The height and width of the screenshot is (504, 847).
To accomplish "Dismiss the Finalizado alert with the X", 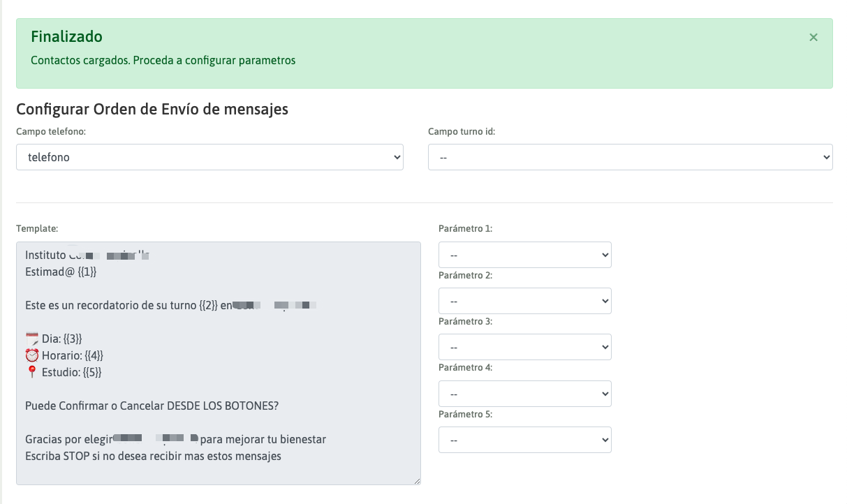I will tap(813, 38).
